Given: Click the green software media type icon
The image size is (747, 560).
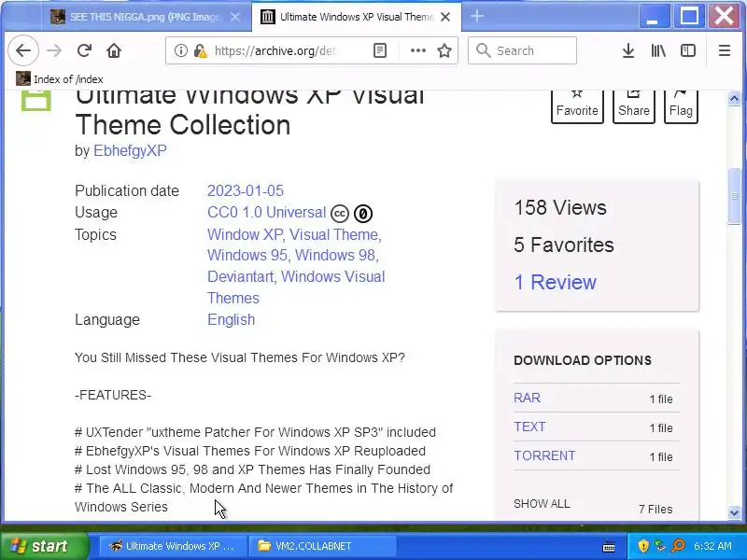Looking at the screenshot, I should click(x=35, y=99).
